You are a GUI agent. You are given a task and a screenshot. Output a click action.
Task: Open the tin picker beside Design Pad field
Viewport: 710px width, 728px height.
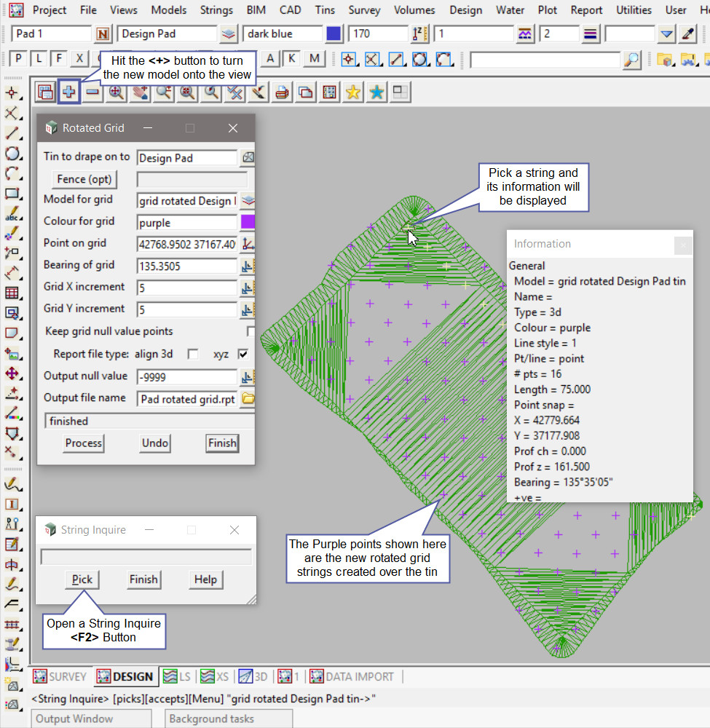pyautogui.click(x=248, y=158)
